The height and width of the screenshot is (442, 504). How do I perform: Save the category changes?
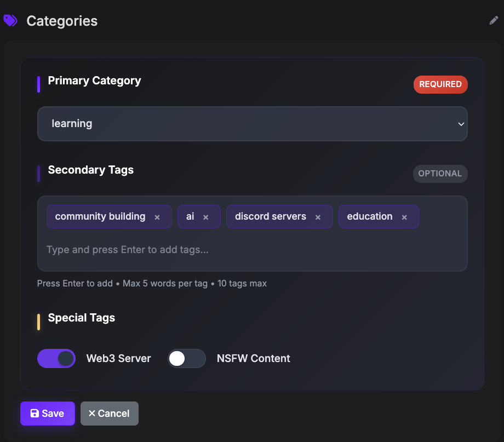pyautogui.click(x=47, y=413)
